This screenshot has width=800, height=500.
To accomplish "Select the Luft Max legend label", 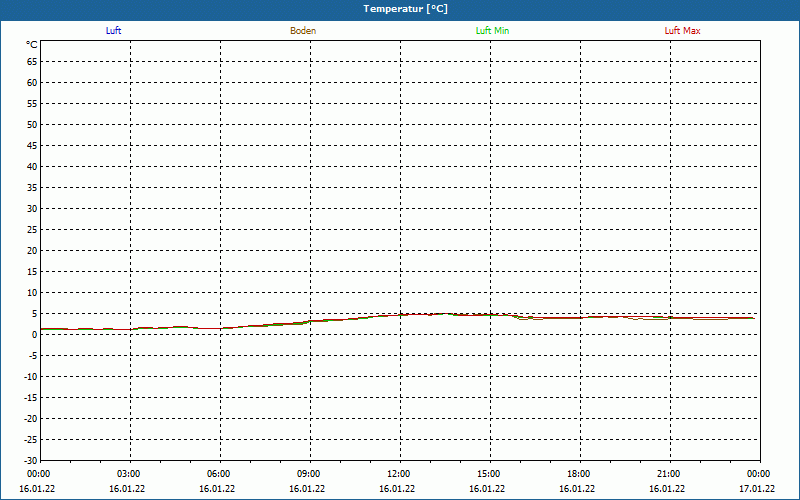I will click(682, 31).
